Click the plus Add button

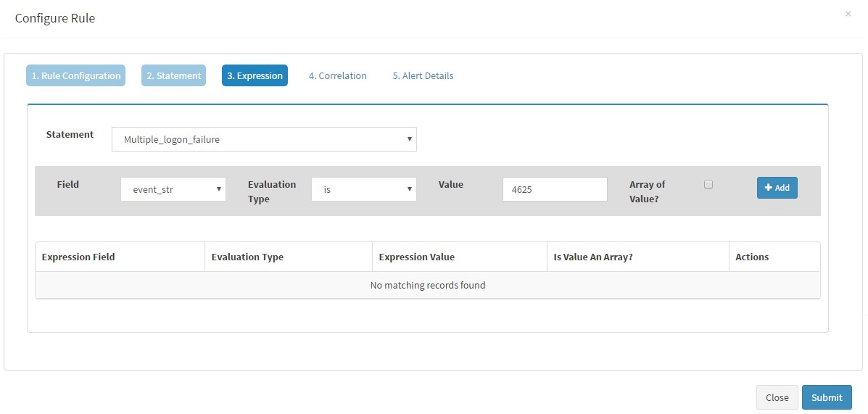point(777,188)
